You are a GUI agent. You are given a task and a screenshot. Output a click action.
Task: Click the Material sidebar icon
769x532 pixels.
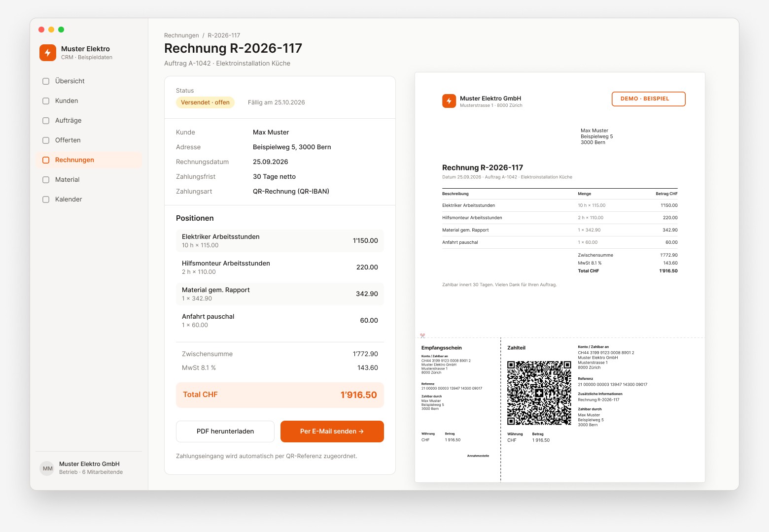click(x=46, y=180)
